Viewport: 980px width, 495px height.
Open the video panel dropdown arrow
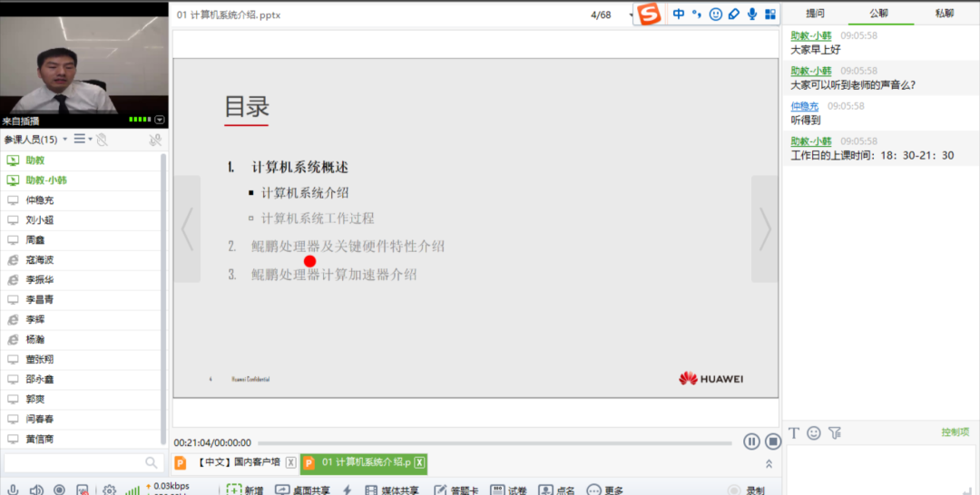160,120
